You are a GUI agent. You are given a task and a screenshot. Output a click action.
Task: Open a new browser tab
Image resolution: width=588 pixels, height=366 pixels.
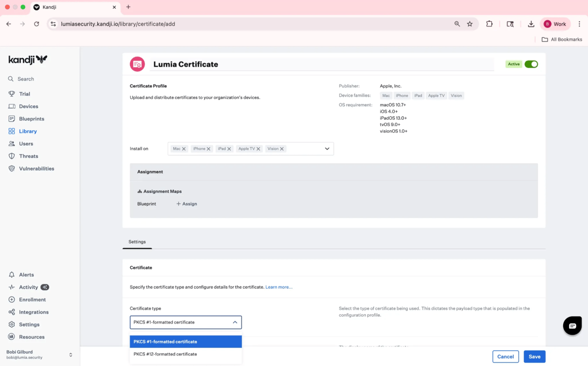pos(128,7)
